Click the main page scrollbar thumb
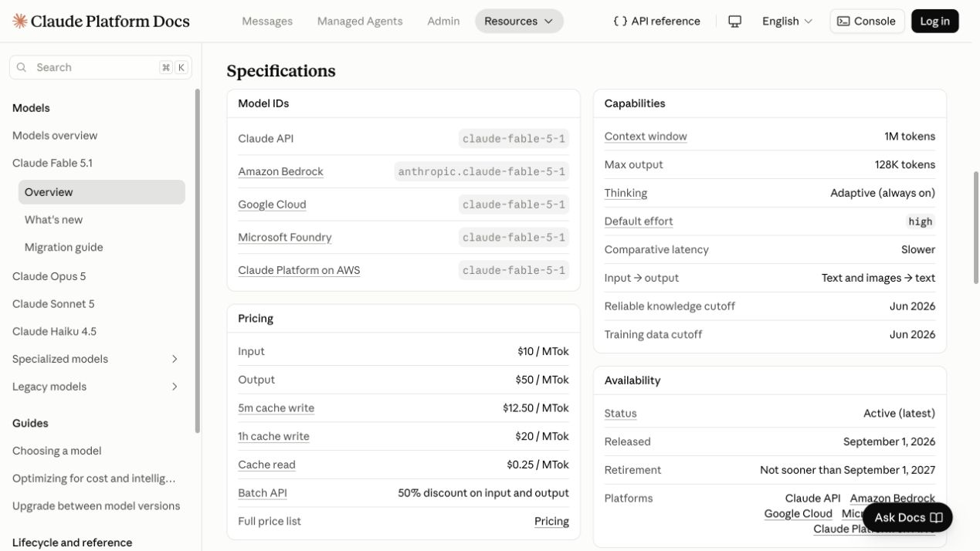Screen dimensions: 980x551 [976, 227]
